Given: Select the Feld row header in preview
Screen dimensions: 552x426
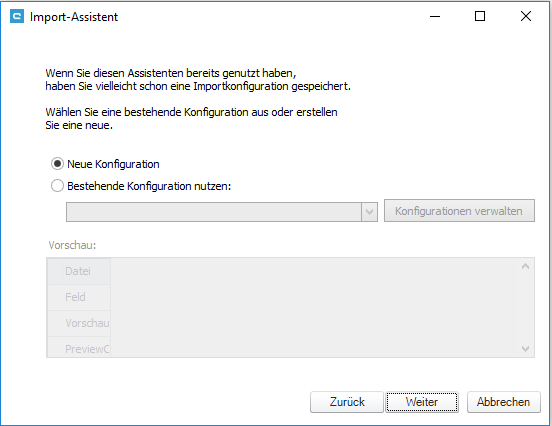Looking at the screenshot, I should tap(79, 297).
